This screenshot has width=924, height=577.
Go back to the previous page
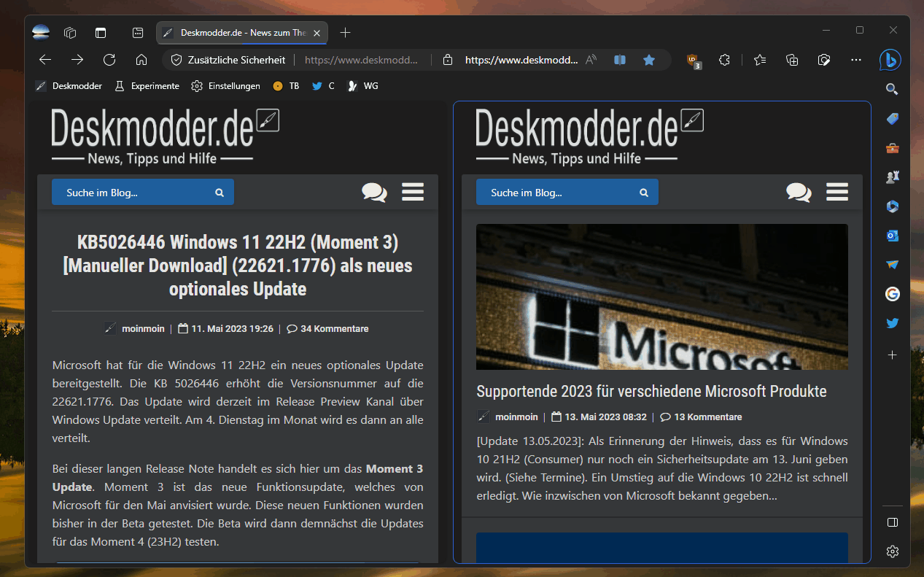pos(45,60)
